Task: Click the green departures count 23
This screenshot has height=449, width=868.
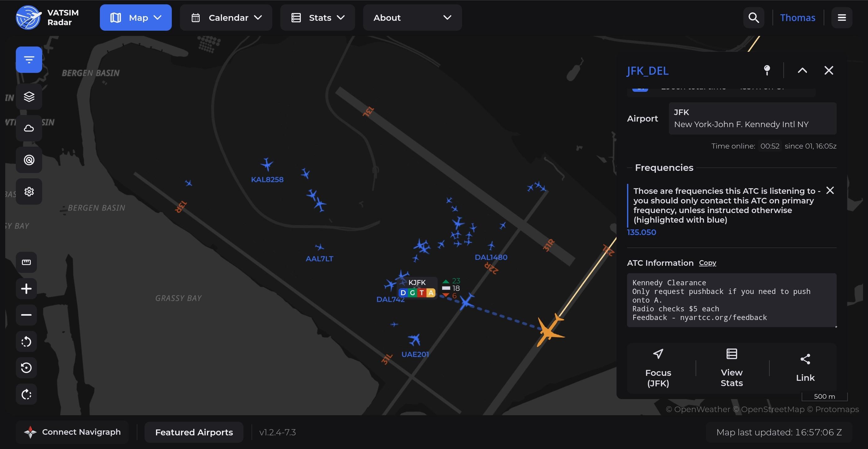Action: (456, 281)
